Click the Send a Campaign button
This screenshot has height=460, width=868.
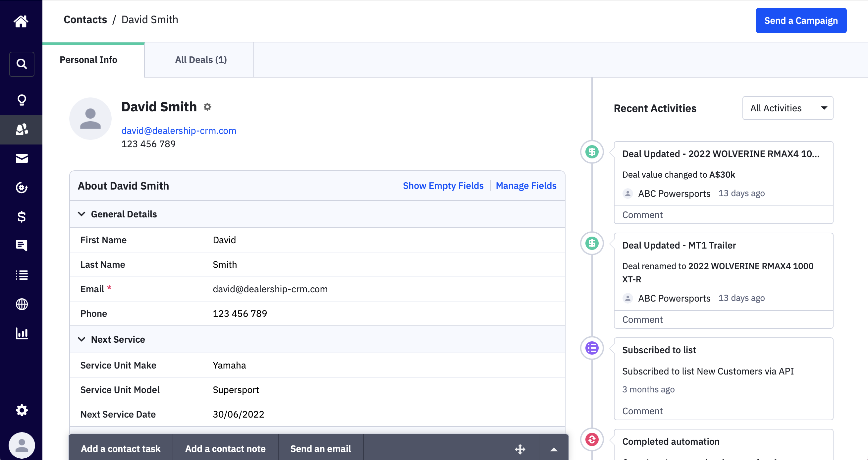coord(801,21)
